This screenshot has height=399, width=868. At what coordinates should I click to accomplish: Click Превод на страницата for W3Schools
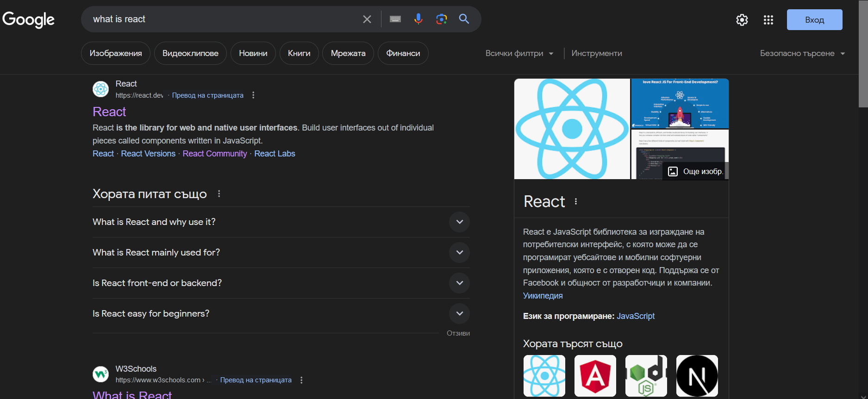256,380
